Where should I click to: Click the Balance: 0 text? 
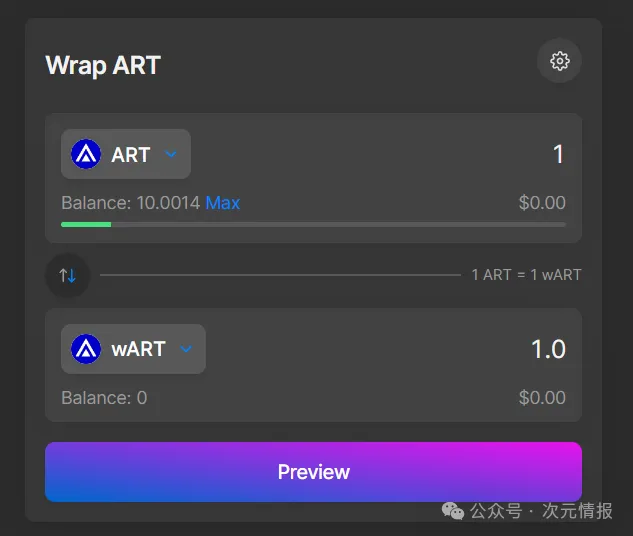point(104,398)
